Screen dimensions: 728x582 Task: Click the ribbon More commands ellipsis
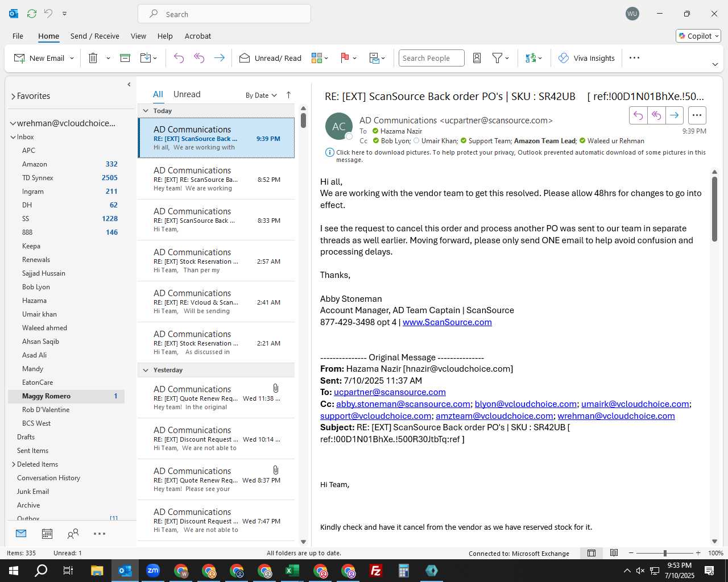[x=635, y=58]
